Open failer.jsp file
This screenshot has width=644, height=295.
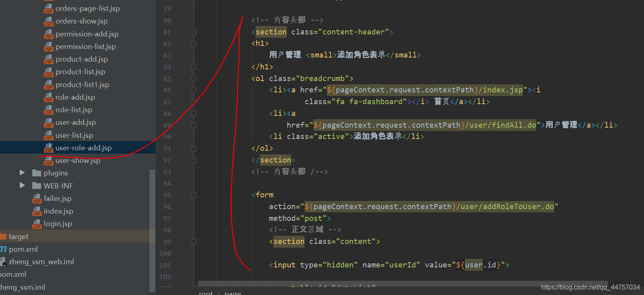(58, 199)
